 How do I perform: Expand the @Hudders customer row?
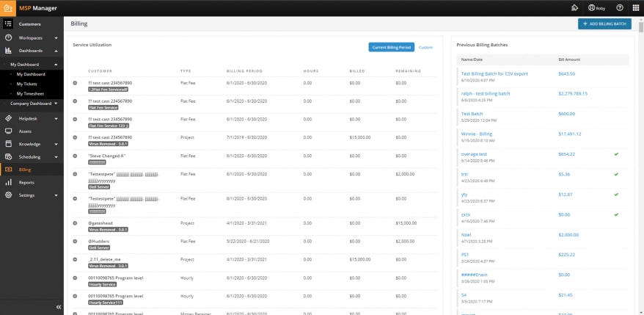pos(76,240)
